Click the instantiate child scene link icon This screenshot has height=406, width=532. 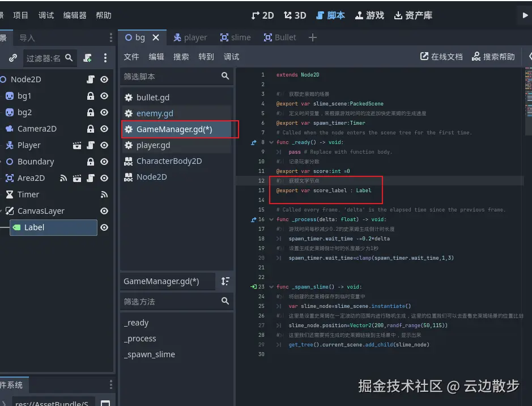pos(13,58)
